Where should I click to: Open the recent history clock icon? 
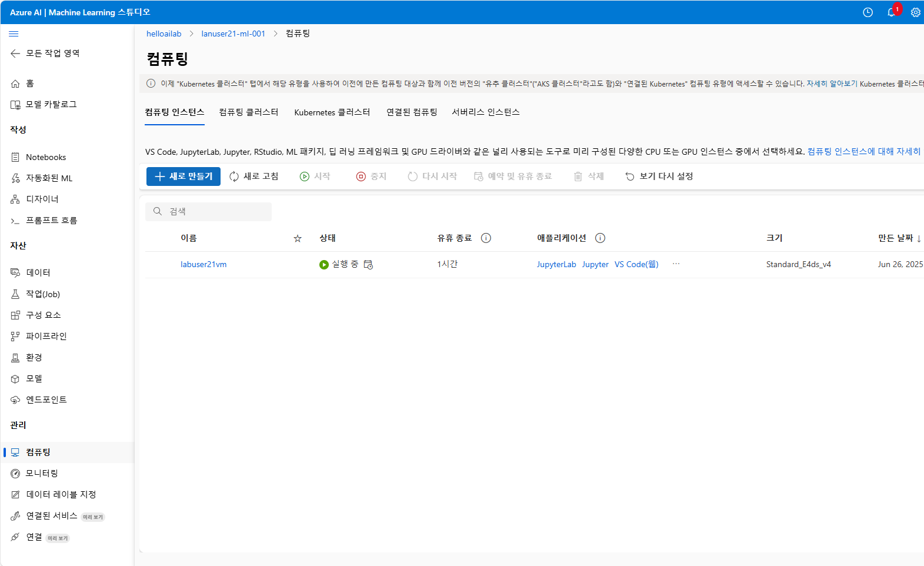(x=868, y=12)
